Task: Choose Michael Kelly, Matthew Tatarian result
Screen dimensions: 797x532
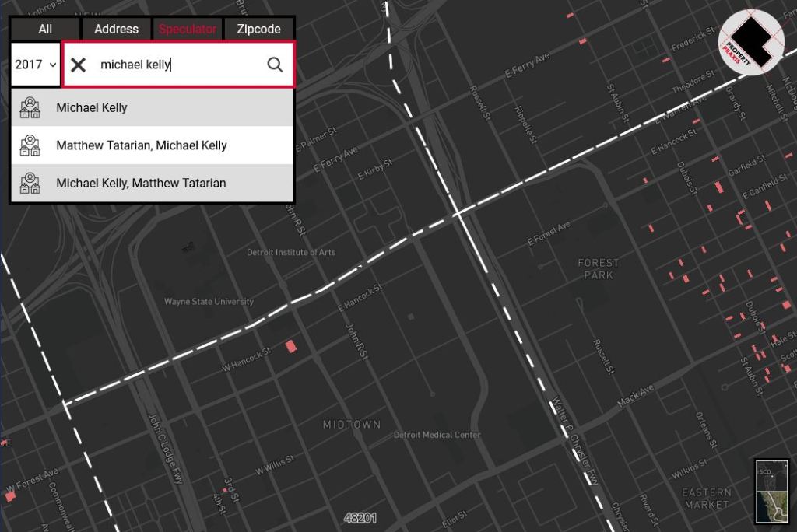Action: (141, 184)
